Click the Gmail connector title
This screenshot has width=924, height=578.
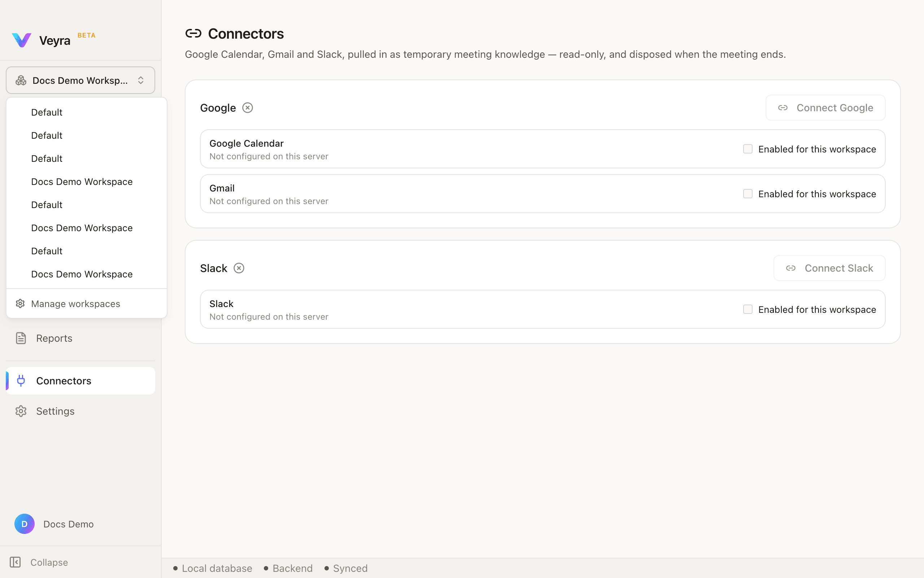coord(222,188)
